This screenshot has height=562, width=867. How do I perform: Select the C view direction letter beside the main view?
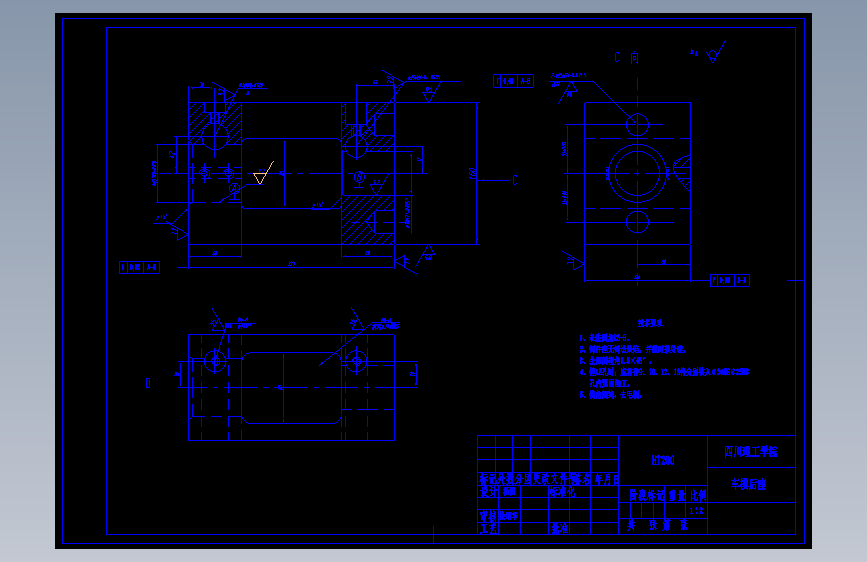[515, 180]
